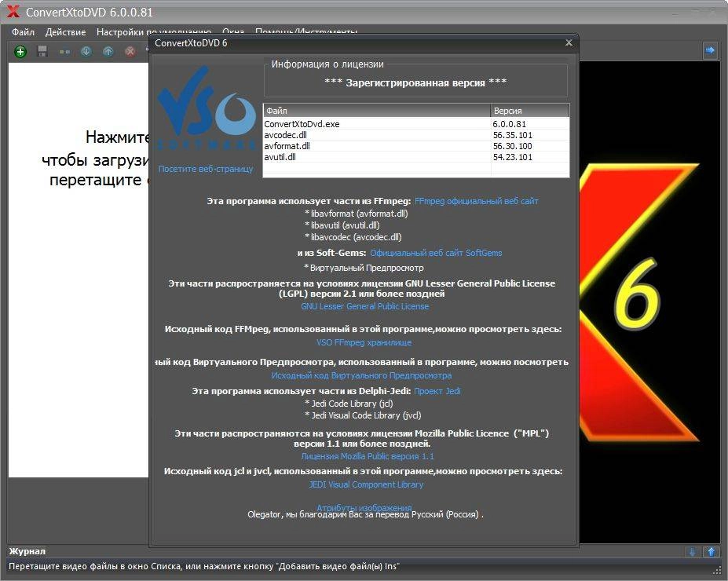This screenshot has height=581, width=728.
Task: Click the Зарегистрированная версия license text
Action: tap(415, 82)
